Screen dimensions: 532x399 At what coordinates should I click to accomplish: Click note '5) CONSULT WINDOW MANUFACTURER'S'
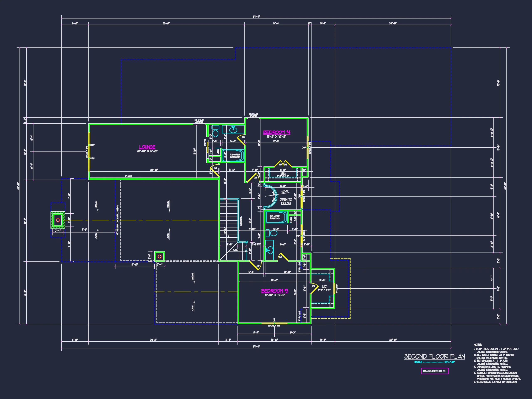click(495, 373)
